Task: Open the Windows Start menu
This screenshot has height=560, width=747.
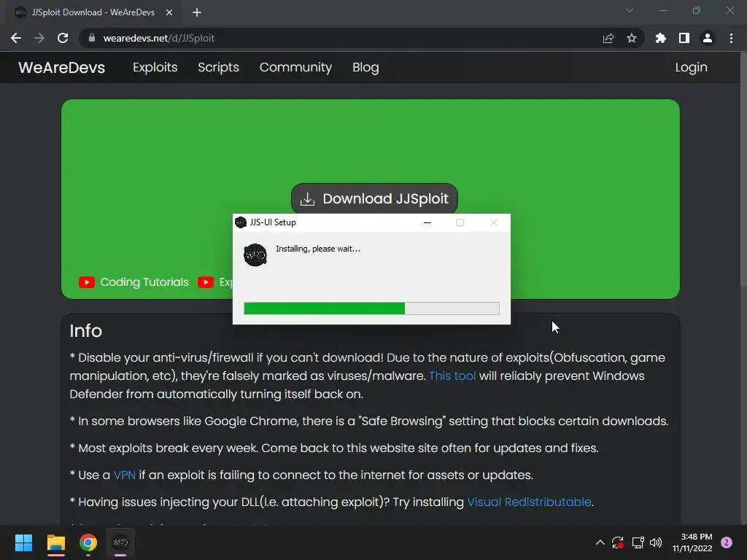Action: pos(23,542)
